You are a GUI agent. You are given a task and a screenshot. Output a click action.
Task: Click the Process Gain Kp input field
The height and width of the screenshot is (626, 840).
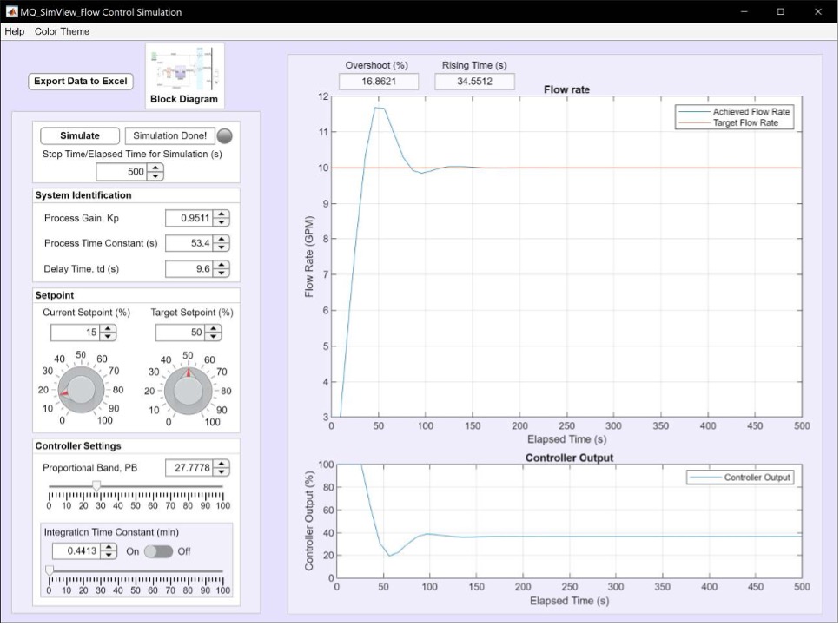click(189, 218)
